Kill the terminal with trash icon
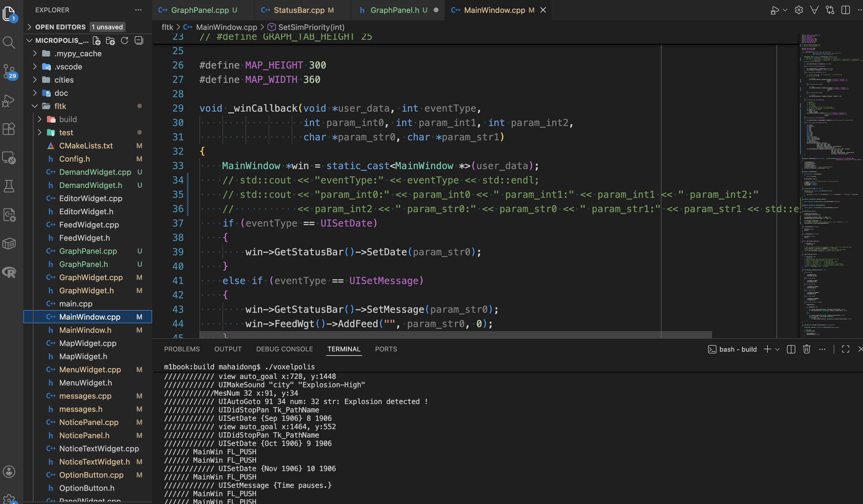Viewport: 863px width, 504px height. (806, 349)
